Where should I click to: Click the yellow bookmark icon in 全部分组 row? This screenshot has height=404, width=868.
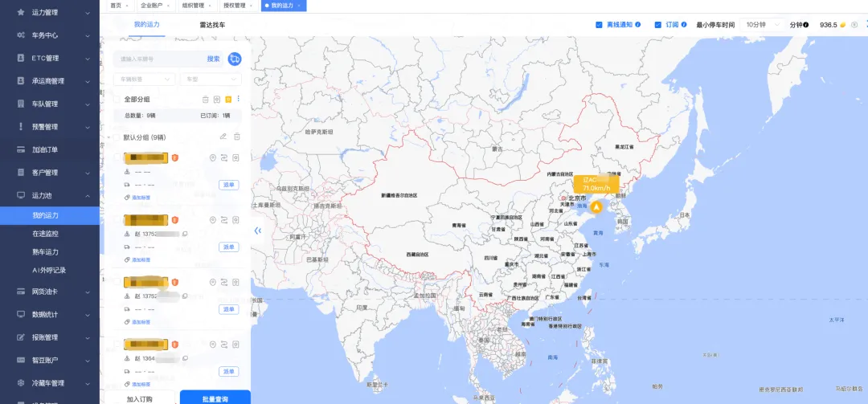click(x=228, y=100)
